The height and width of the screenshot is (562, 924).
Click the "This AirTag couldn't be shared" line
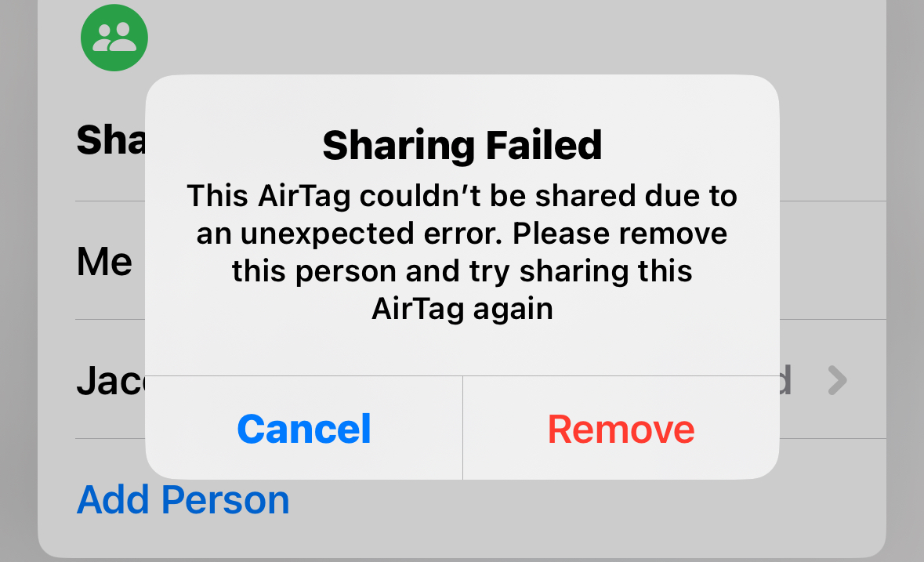click(x=462, y=196)
